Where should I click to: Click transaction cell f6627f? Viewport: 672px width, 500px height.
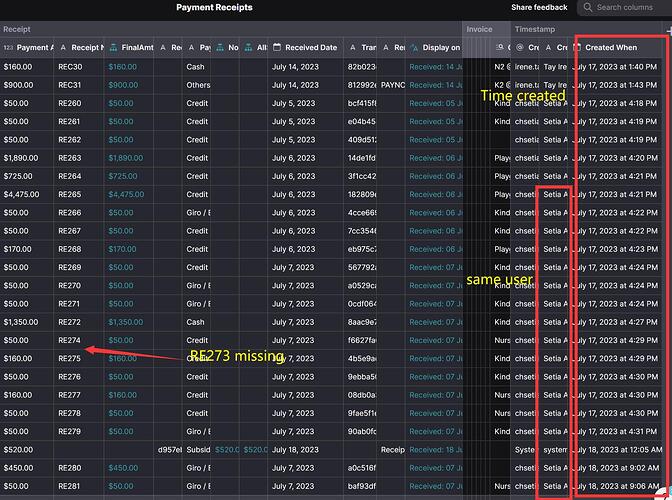coord(360,340)
